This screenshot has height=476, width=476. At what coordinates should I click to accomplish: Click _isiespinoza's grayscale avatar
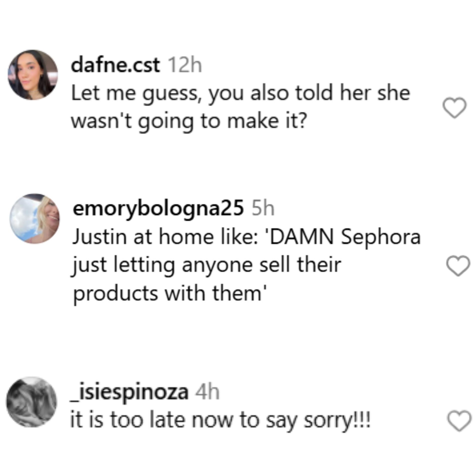[x=32, y=402]
